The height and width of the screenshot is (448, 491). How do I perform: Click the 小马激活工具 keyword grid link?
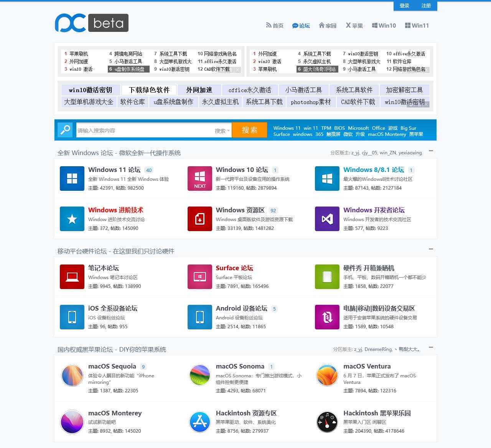(x=303, y=90)
